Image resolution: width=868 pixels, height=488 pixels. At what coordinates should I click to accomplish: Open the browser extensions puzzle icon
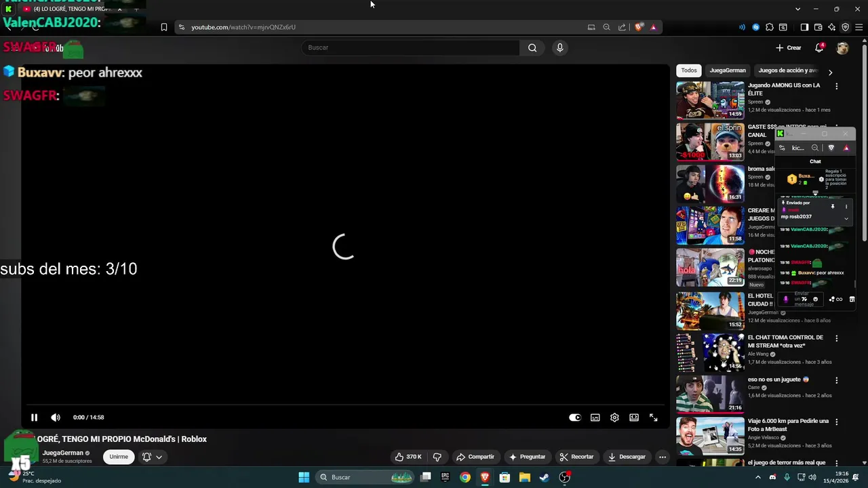pos(769,27)
